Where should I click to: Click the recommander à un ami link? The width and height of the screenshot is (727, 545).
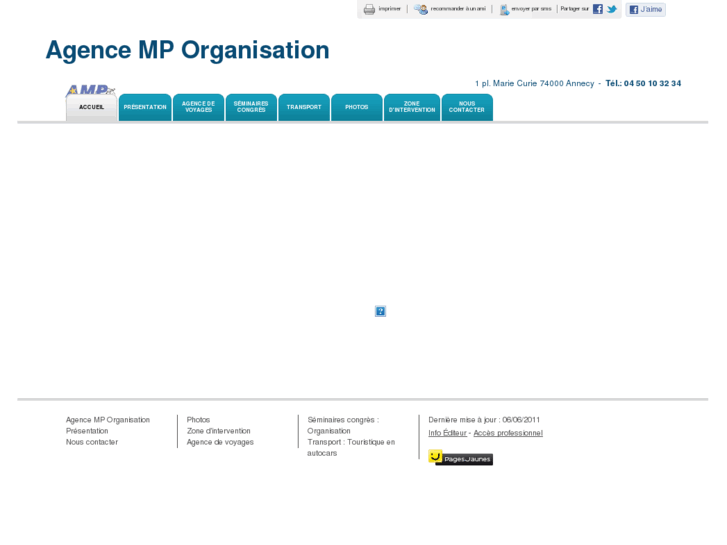pos(458,9)
